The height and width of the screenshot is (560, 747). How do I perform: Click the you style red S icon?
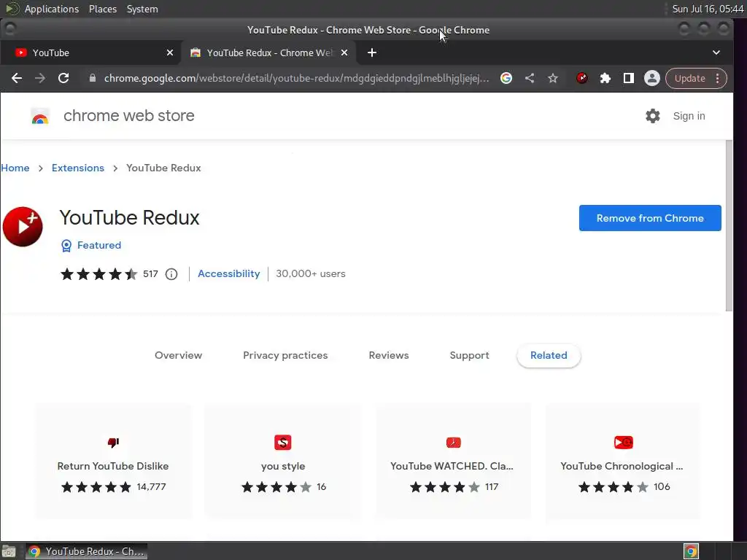pos(283,443)
